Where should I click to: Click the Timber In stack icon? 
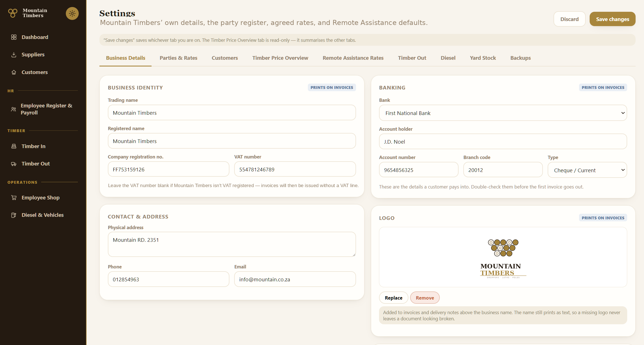tap(14, 146)
